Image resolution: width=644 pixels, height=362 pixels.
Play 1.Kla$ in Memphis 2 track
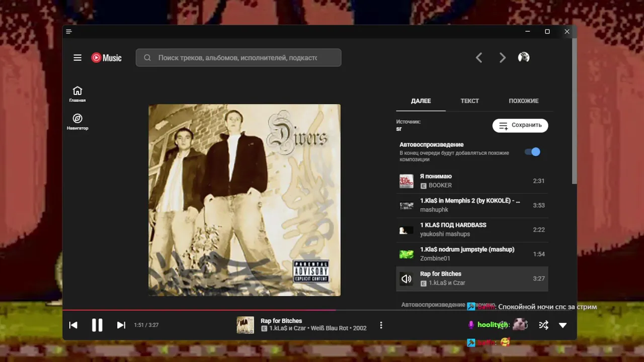coord(470,201)
